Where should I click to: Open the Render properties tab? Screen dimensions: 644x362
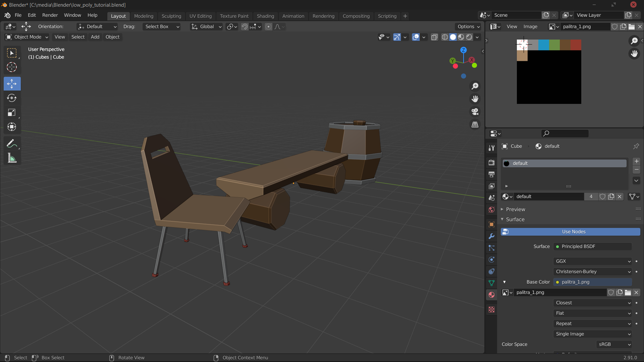click(x=491, y=162)
